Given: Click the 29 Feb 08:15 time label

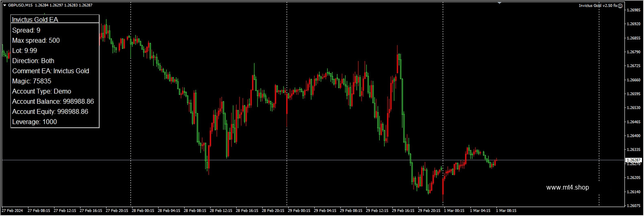Looking at the screenshot, I should (x=352, y=211).
